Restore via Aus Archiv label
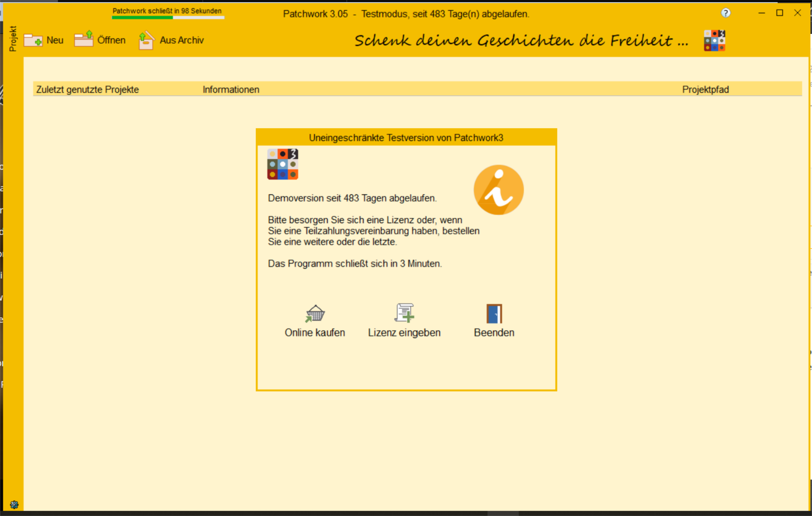The width and height of the screenshot is (812, 516). pyautogui.click(x=182, y=40)
